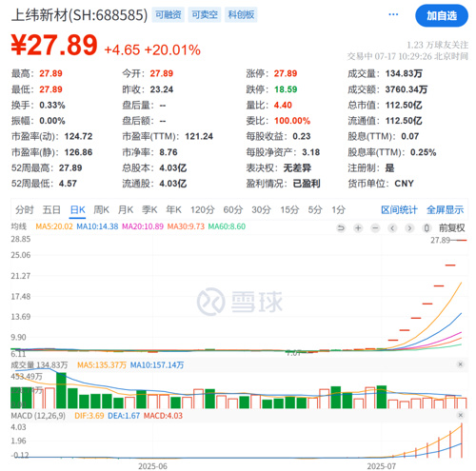This screenshot has height=471, width=476.
Task: Click the candlestick style icon
Action: (426, 227)
